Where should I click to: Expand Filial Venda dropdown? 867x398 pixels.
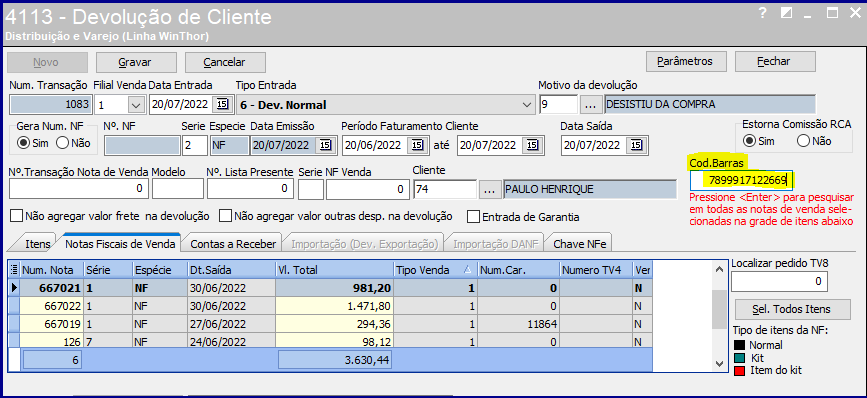[135, 104]
